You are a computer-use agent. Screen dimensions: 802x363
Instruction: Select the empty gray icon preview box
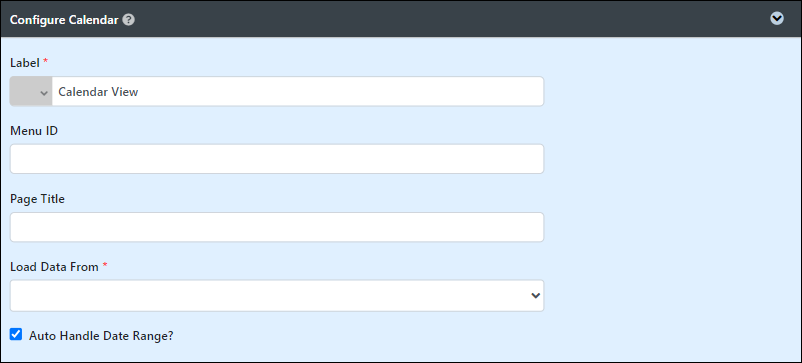pos(24,92)
